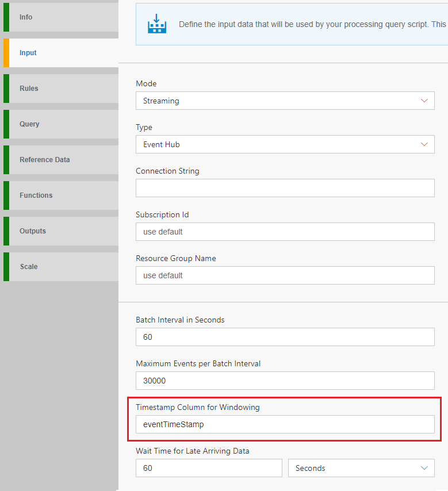Edit the Batch Interval in Seconds field
Screen dimensions: 448x491
point(285,337)
